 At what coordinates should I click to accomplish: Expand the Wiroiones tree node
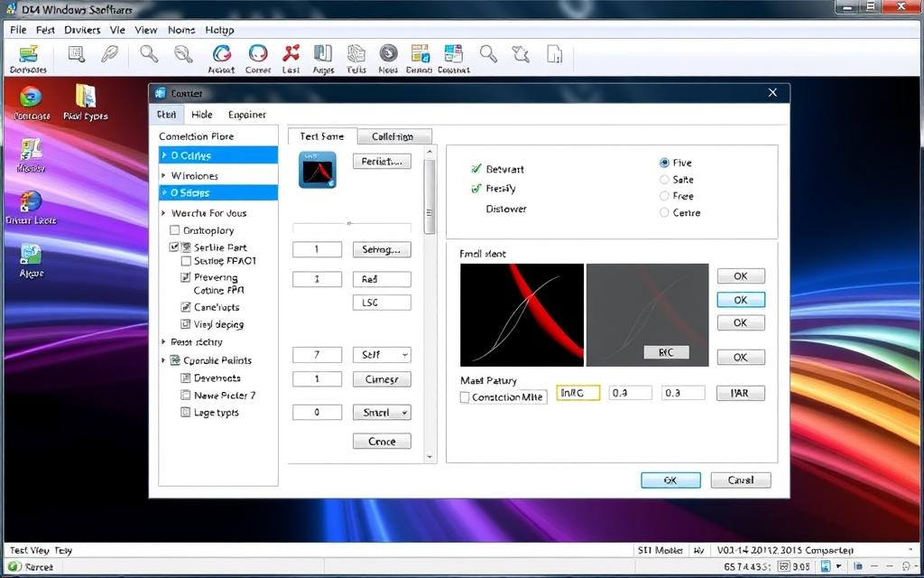(164, 176)
